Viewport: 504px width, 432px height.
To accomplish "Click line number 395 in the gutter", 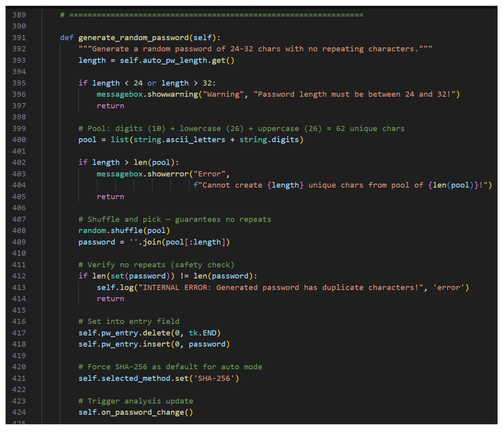I will pyautogui.click(x=19, y=83).
